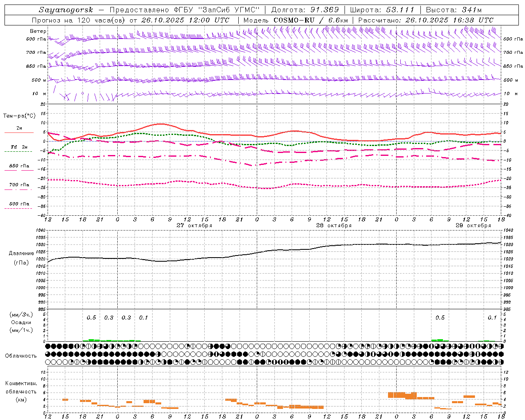Click the 'Высота: 341м' elevation value
Viewport: 525px width, 420px height.
point(454,10)
